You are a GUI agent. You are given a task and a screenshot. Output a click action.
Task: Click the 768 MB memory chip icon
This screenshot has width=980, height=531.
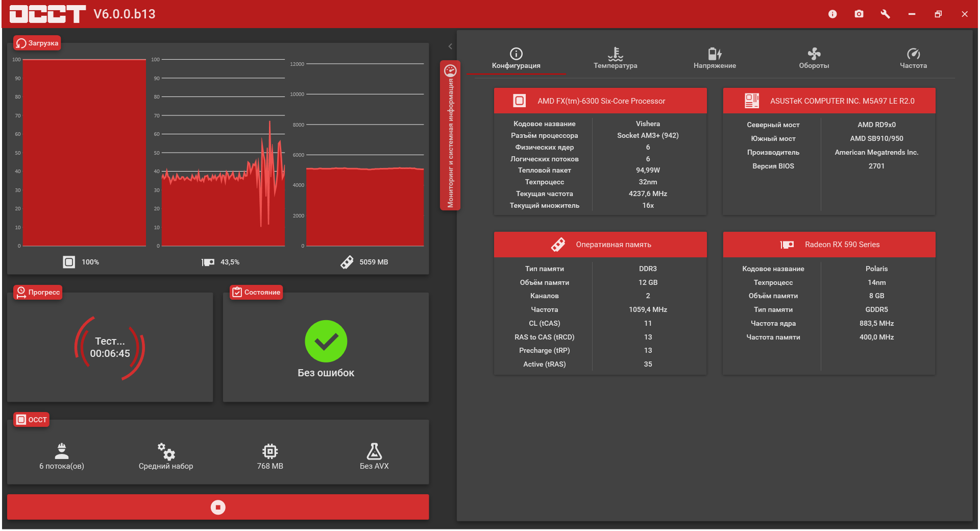pos(270,451)
